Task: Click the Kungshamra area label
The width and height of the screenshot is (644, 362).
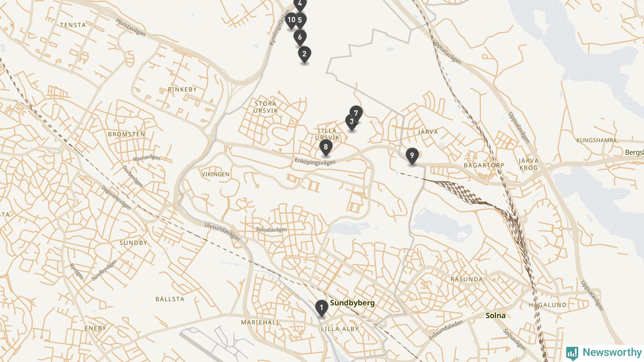Action: point(596,141)
